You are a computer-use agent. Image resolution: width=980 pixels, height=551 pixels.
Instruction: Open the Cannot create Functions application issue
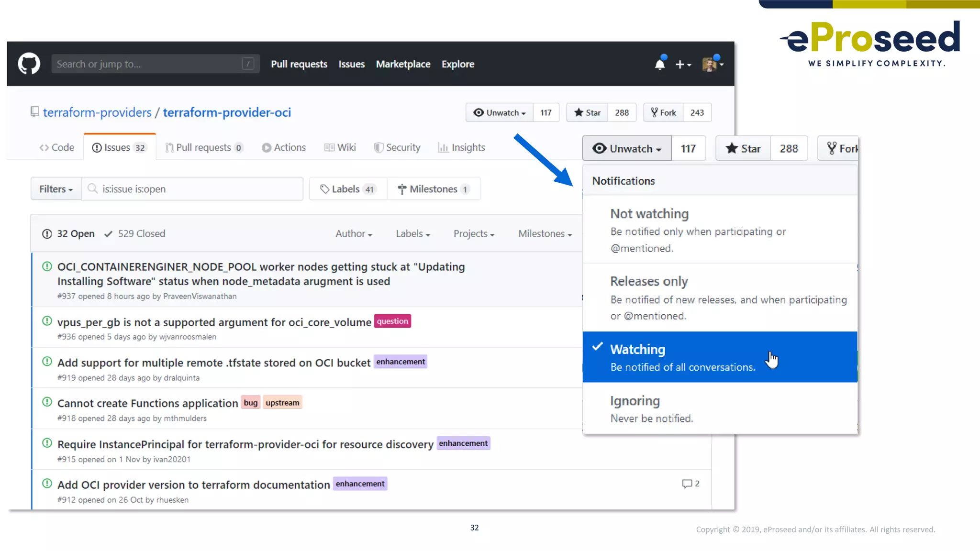click(147, 403)
